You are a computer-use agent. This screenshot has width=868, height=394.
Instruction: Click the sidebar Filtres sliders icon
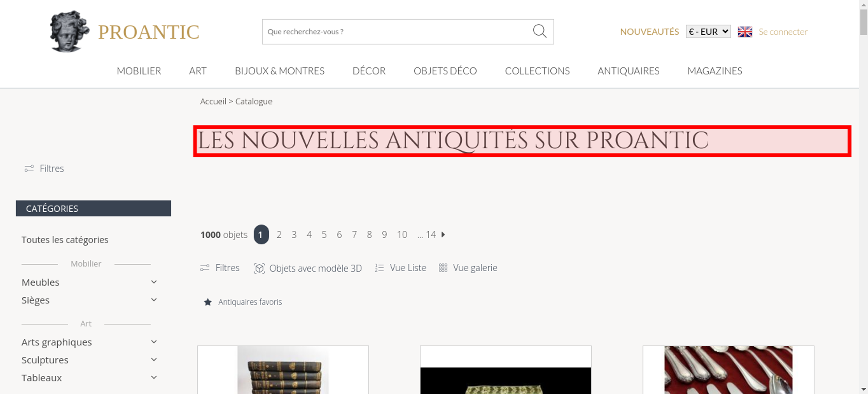[29, 168]
